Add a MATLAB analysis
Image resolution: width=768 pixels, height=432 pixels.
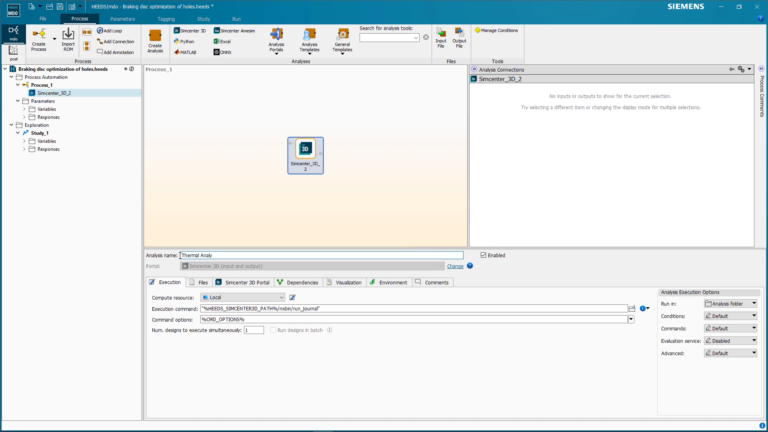pyautogui.click(x=186, y=52)
